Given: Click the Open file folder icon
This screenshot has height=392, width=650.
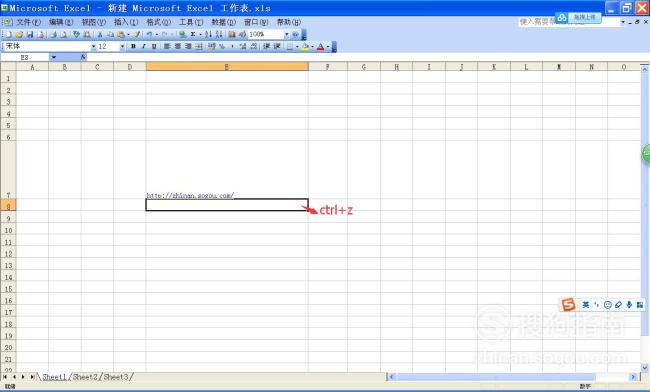Looking at the screenshot, I should [19, 34].
